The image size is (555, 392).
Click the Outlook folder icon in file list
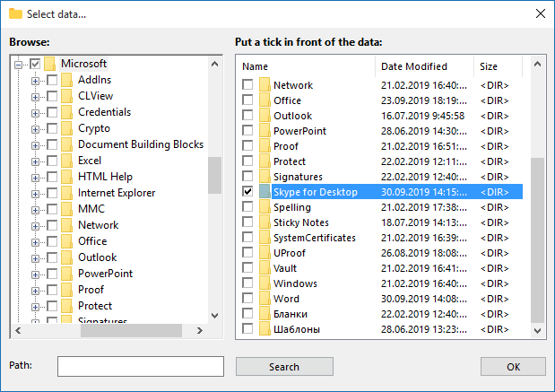(x=264, y=116)
